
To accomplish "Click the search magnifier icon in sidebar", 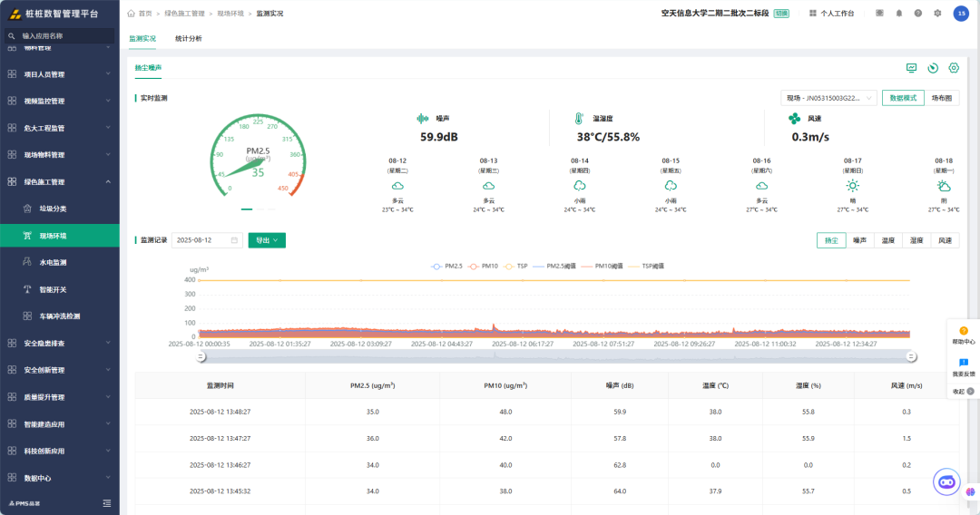I will (11, 36).
